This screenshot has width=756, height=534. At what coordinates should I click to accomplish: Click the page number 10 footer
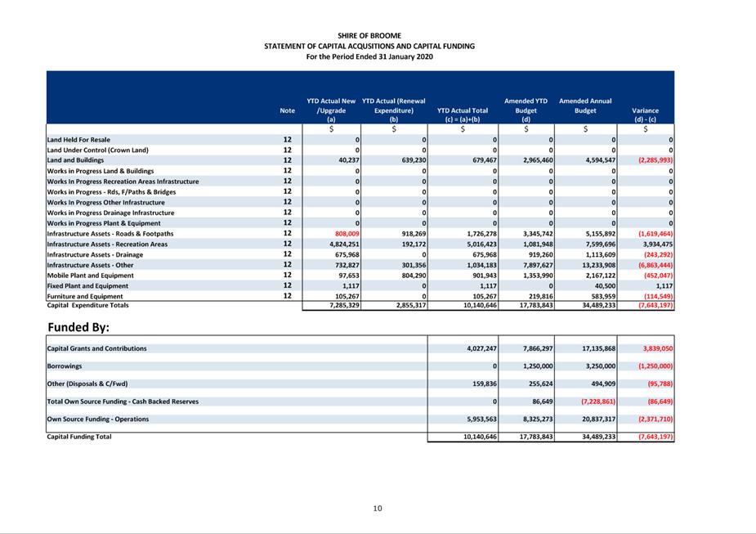click(x=377, y=509)
